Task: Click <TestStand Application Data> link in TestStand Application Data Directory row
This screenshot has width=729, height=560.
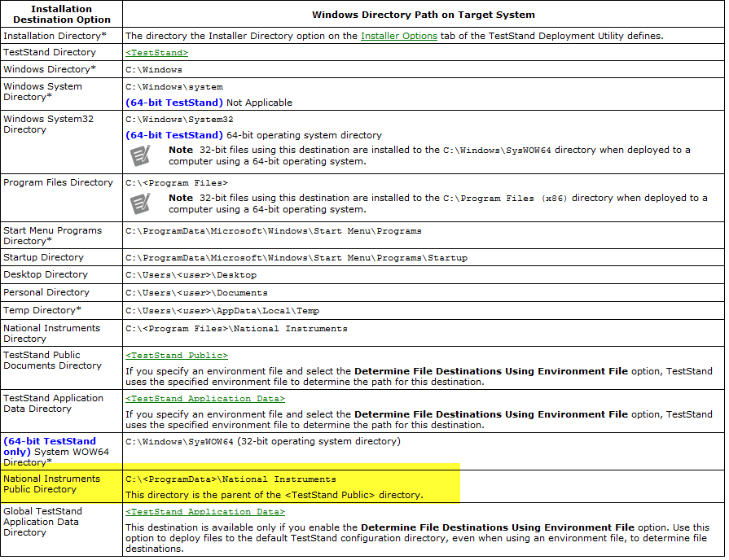Action: coord(205,399)
